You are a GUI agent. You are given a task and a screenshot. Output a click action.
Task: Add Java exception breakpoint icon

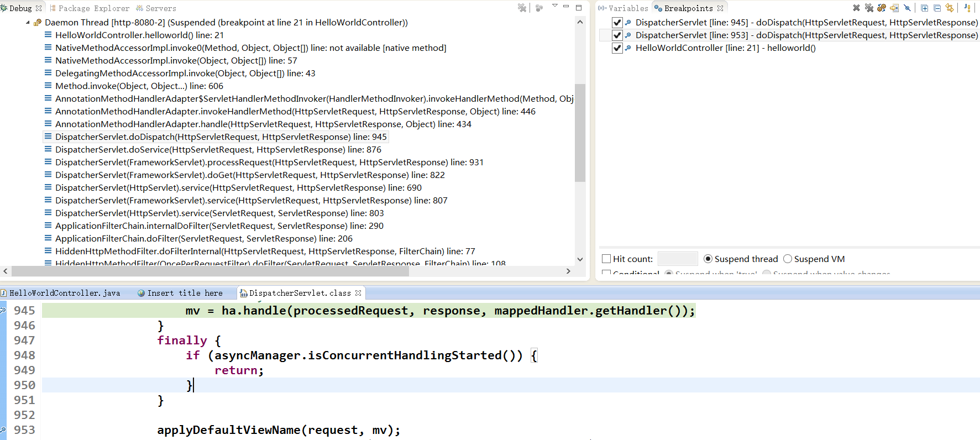pos(967,8)
